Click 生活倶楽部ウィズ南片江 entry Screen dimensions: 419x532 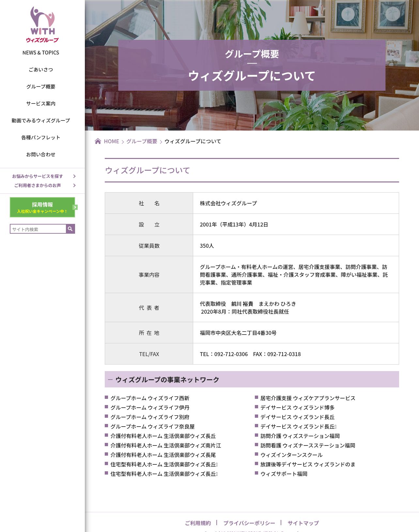pos(166,446)
